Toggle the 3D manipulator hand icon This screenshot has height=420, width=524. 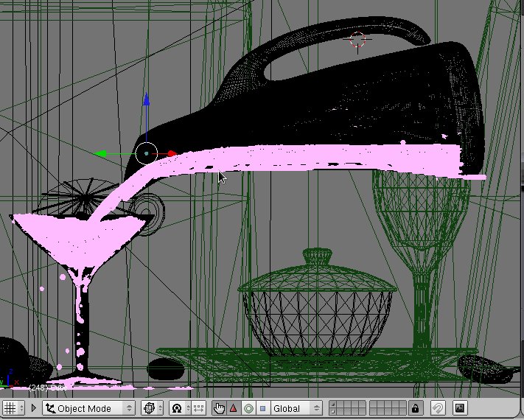click(219, 408)
